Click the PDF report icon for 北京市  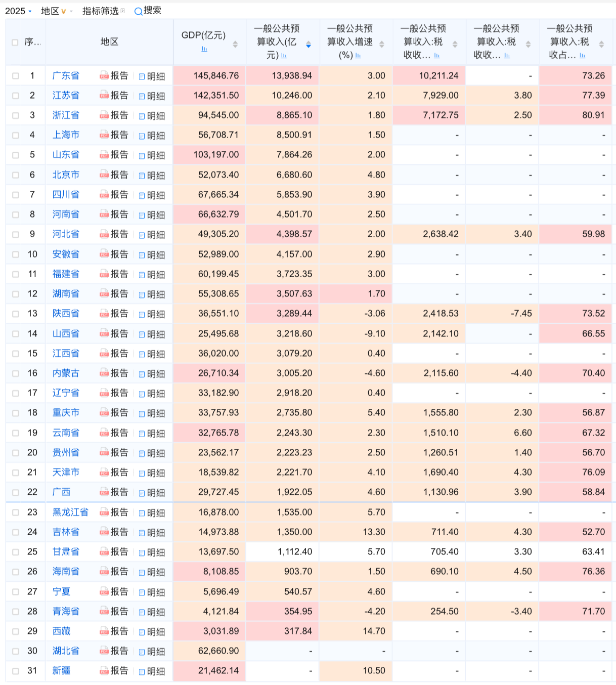pos(104,175)
